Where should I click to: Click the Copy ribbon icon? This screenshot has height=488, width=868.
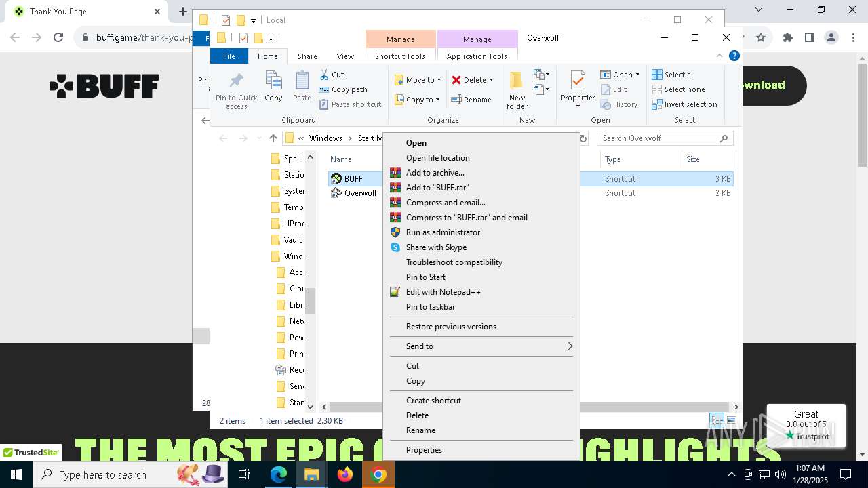pos(273,86)
